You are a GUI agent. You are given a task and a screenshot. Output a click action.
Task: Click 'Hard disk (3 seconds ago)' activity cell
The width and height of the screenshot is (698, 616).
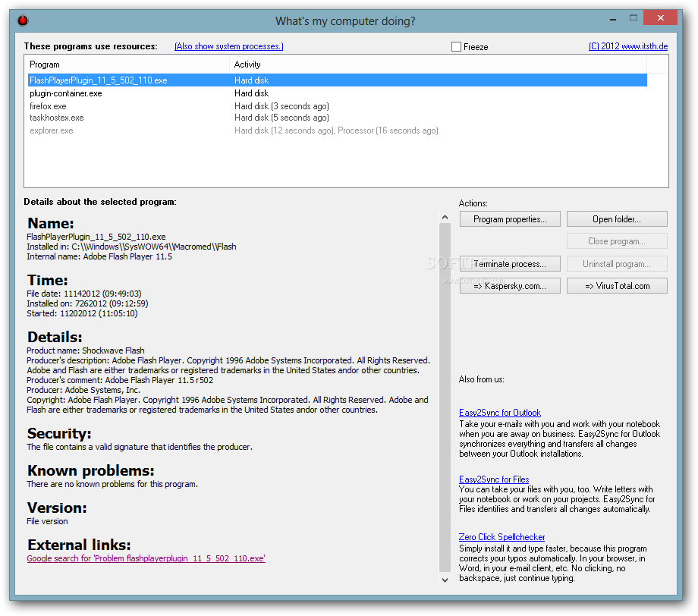pos(281,106)
